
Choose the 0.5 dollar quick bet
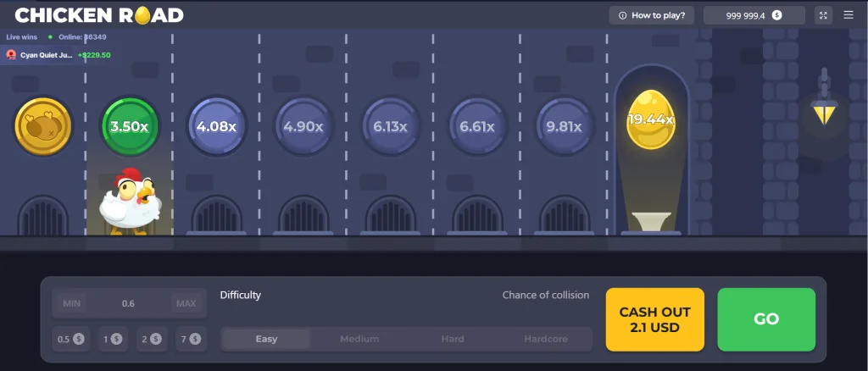pos(71,339)
